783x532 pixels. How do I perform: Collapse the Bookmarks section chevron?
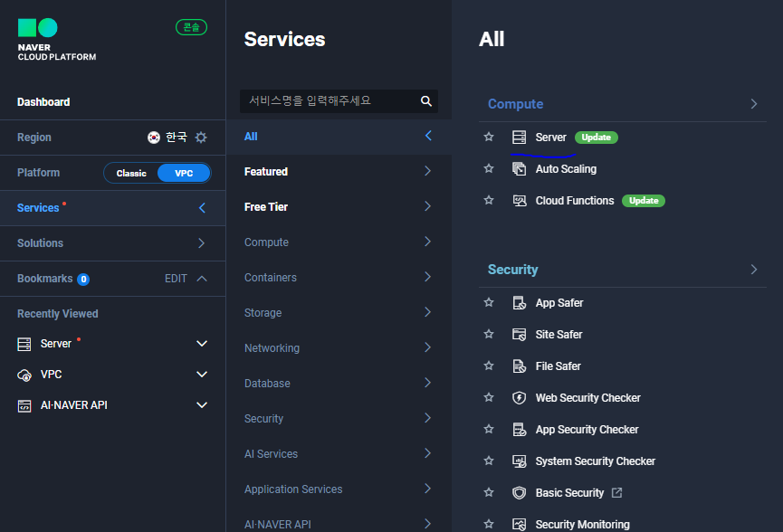202,279
